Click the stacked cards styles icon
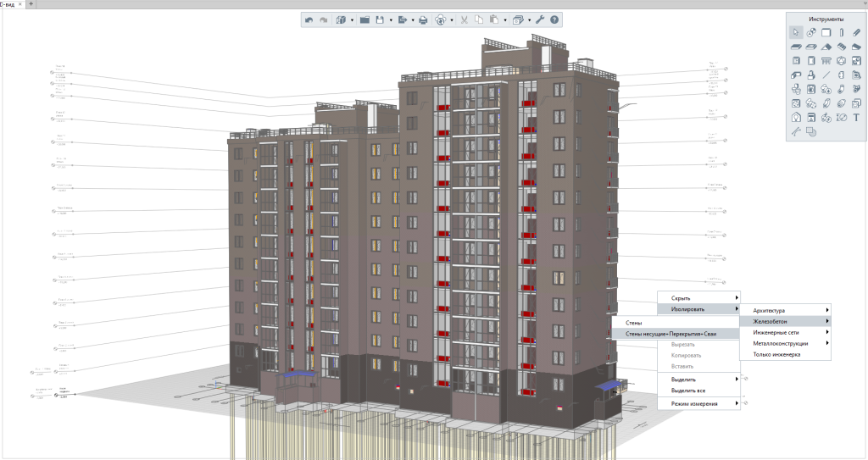The height and width of the screenshot is (460, 868). pyautogui.click(x=518, y=20)
